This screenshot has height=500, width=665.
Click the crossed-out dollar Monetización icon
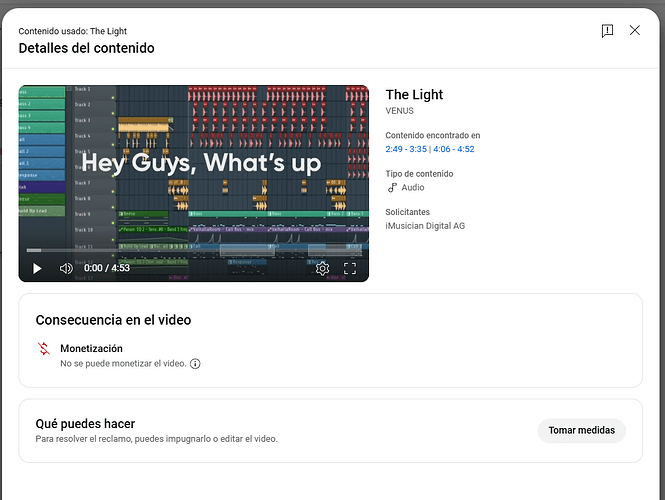[43, 349]
